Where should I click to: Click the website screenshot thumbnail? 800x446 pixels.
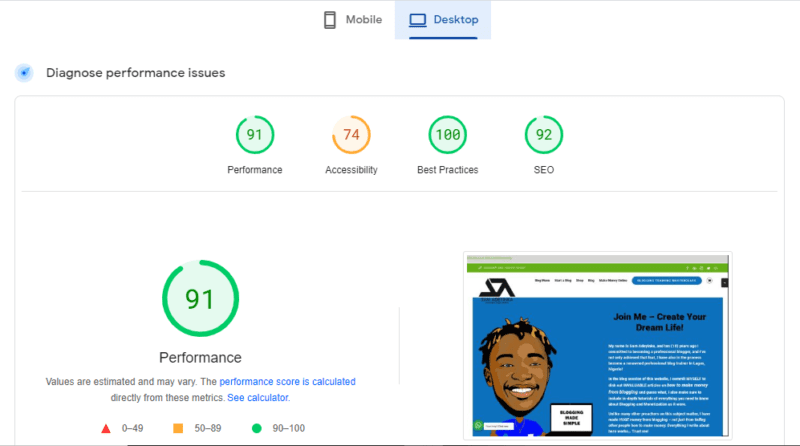(x=597, y=345)
